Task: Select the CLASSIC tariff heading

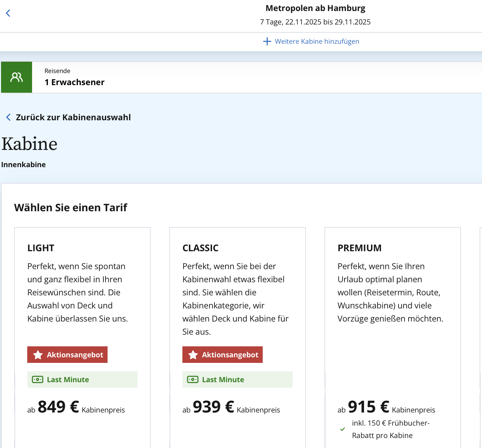Action: click(200, 248)
